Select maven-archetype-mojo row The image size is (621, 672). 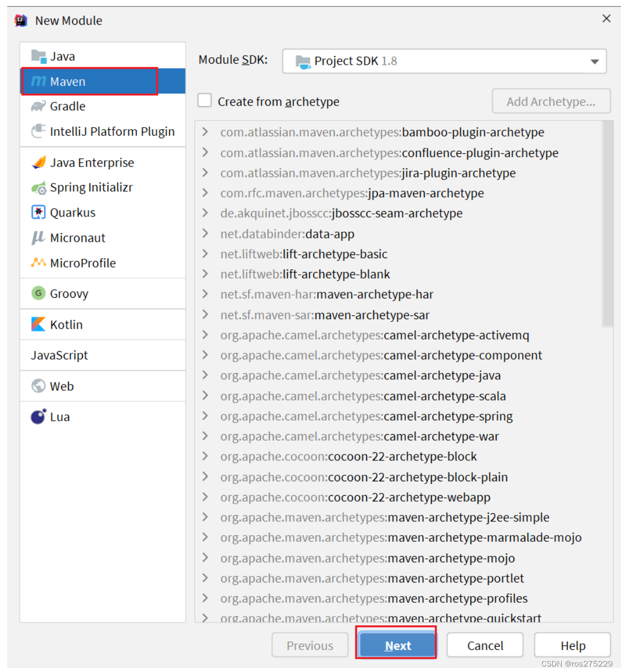[x=399, y=558]
